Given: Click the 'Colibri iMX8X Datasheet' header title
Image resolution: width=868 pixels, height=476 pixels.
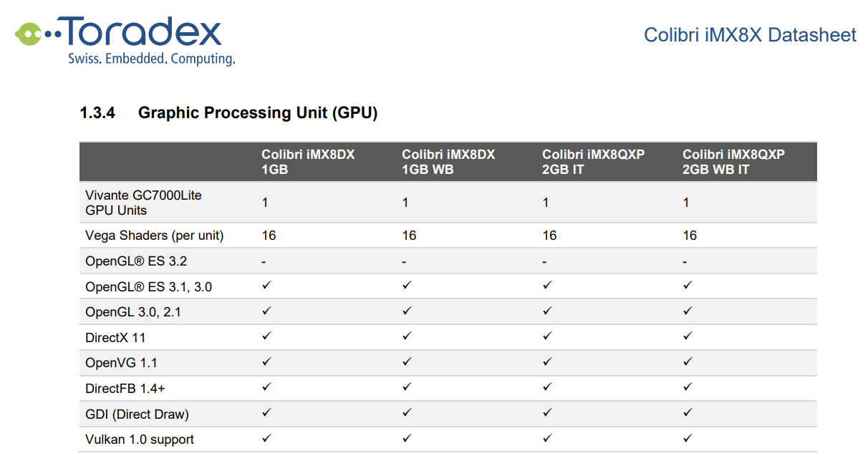Looking at the screenshot, I should coord(750,35).
